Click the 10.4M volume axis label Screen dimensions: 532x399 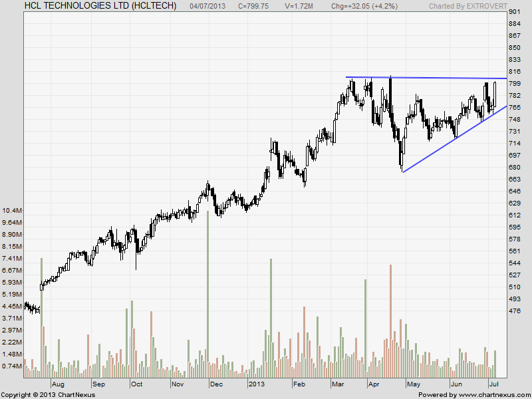coord(13,211)
